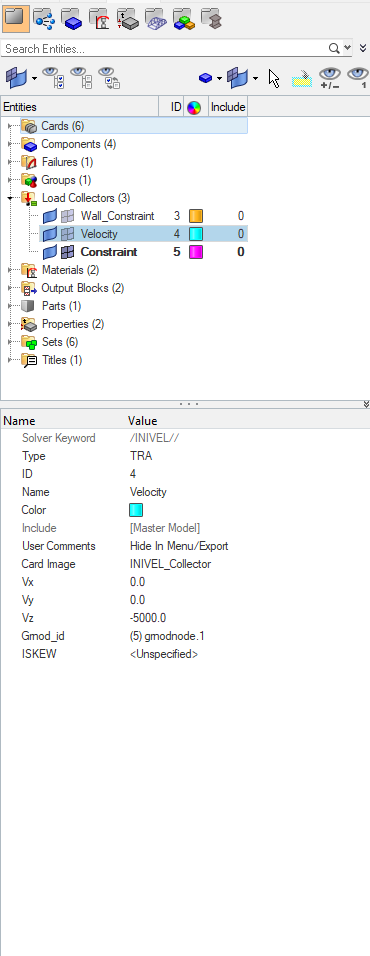Screen dimensions: 370x956
Task: Click the selector arrow cursor icon
Action: [274, 78]
